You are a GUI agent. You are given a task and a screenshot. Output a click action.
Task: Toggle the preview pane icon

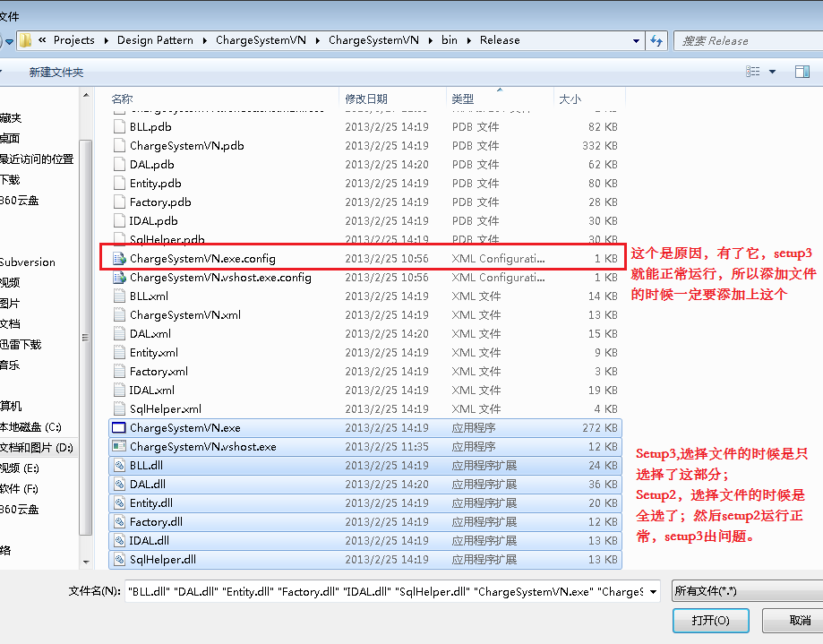pyautogui.click(x=802, y=72)
